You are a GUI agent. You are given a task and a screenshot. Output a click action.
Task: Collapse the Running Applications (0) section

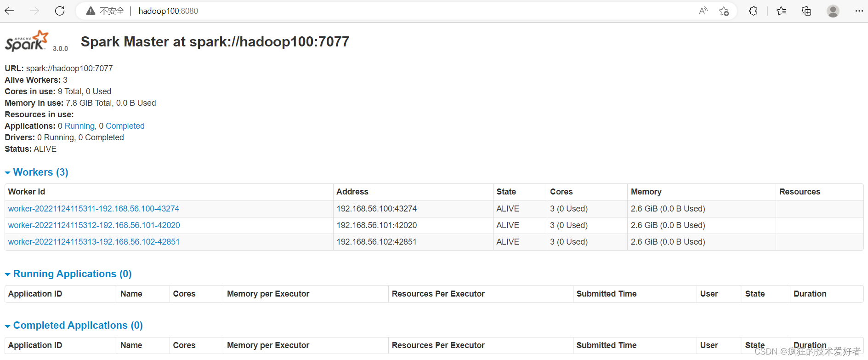68,274
